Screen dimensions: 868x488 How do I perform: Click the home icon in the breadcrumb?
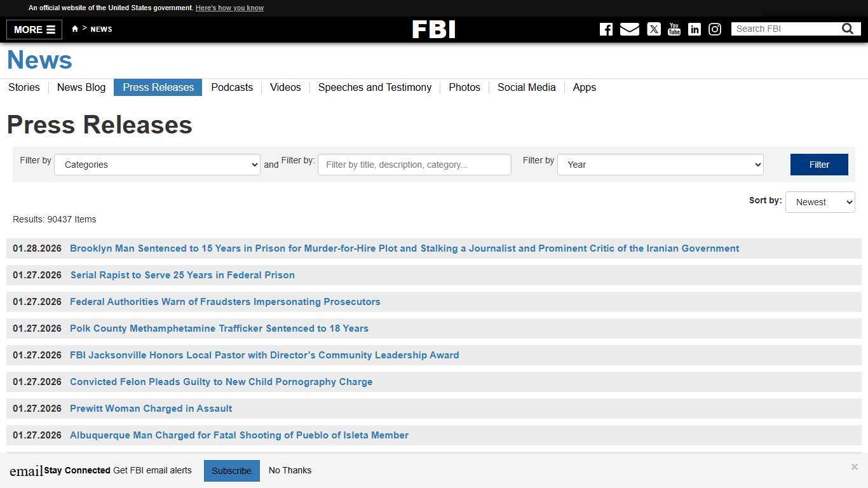tap(74, 29)
